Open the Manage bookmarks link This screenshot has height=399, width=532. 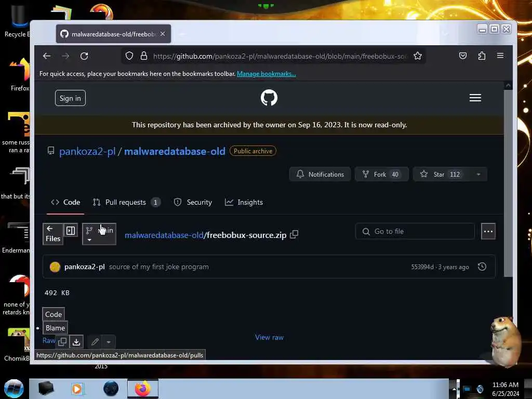tap(267, 74)
